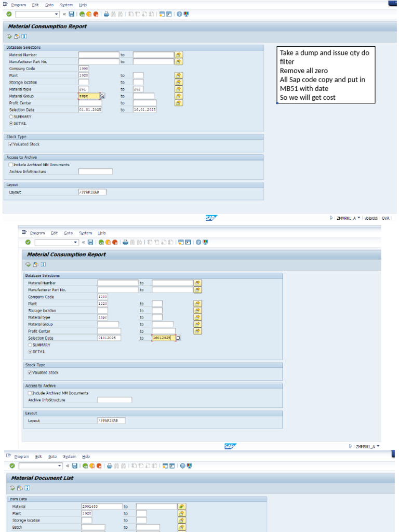This screenshot has height=532, width=399.
Task: Select DETAIL radio button in middle window
Action: pos(30,352)
